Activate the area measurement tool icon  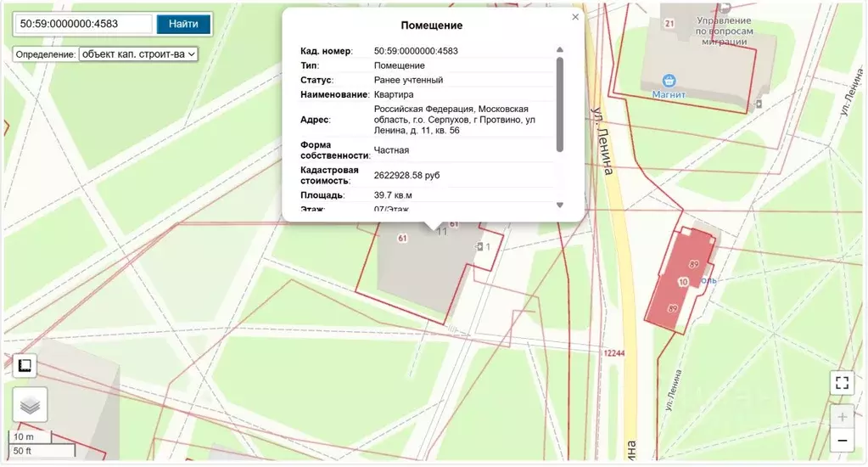[x=25, y=365]
